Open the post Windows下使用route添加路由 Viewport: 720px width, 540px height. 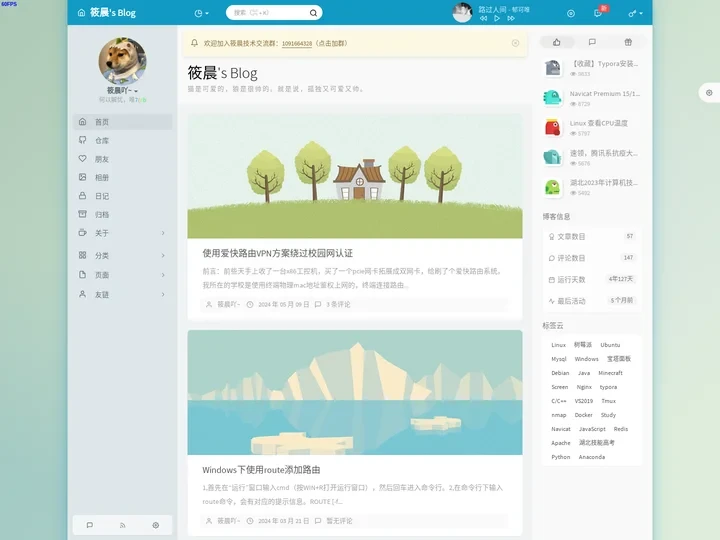click(261, 470)
